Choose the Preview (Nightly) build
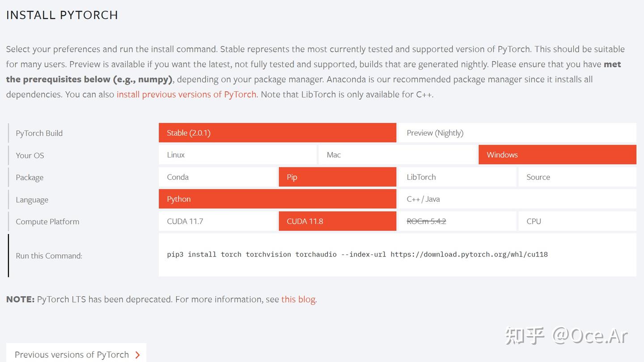Viewport: 644px width, 362px height. (517, 133)
